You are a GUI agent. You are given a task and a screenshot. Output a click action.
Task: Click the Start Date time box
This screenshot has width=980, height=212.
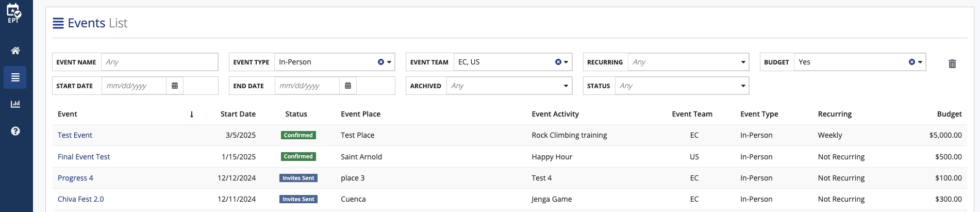[201, 86]
